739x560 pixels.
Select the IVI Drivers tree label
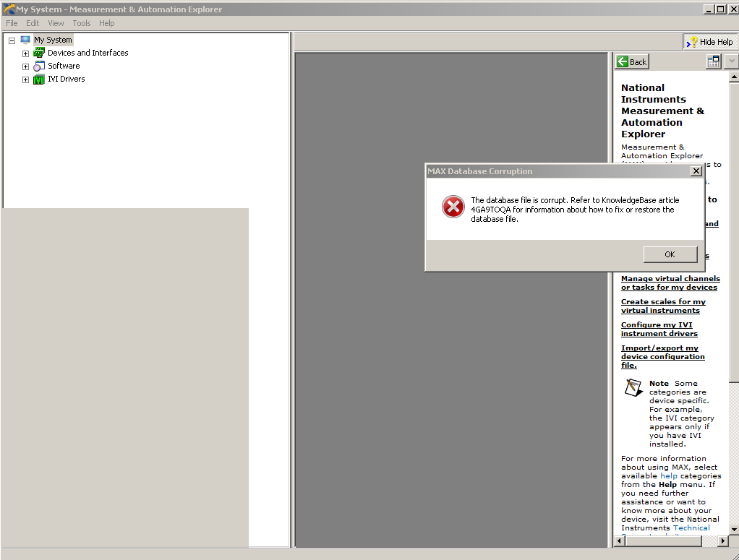click(x=67, y=79)
